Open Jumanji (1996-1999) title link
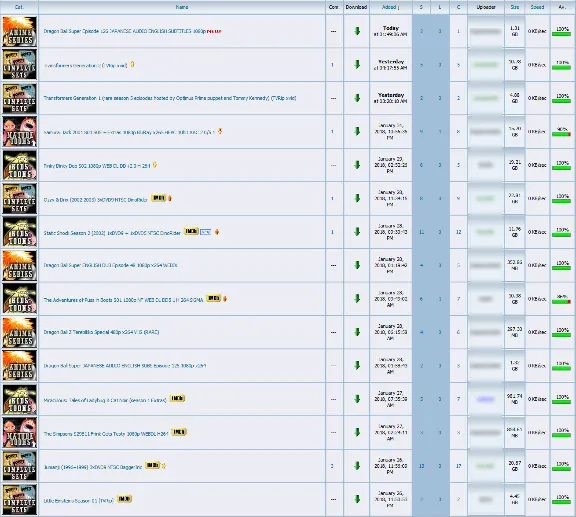Viewport: 576px width, 517px height. click(x=93, y=467)
